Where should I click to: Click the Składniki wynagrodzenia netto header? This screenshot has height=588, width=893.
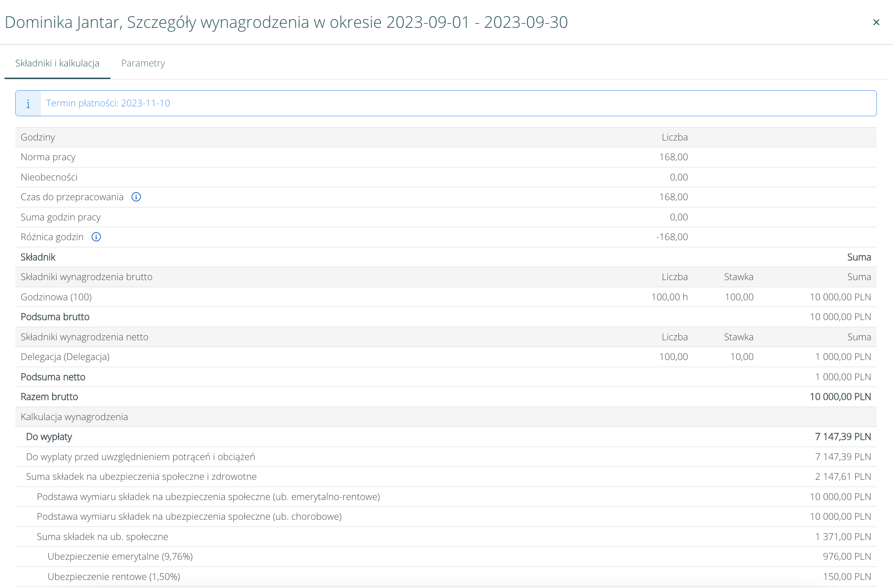coord(84,337)
